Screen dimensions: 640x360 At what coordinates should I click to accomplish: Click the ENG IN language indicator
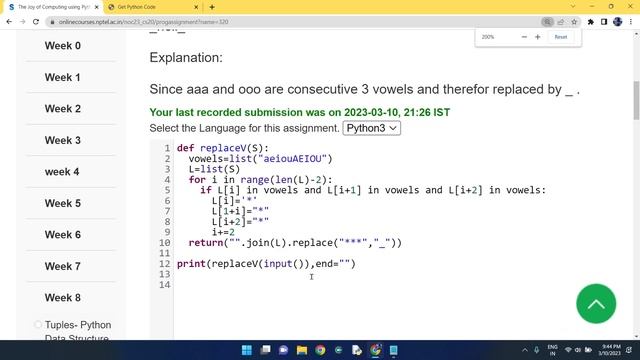coord(553,350)
